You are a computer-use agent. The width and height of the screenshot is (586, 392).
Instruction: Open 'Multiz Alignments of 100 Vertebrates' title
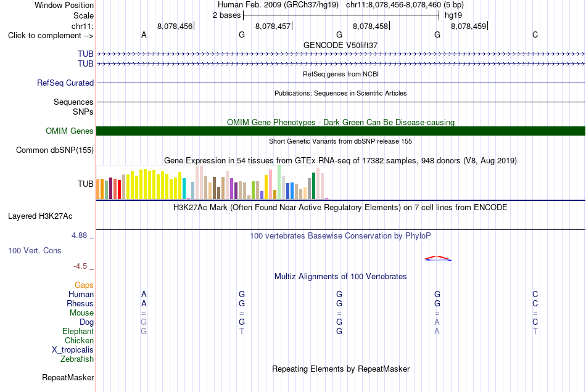340,277
